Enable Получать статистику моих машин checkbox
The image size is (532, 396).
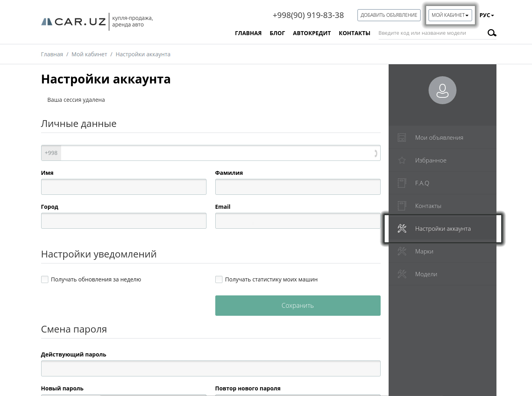pyautogui.click(x=219, y=279)
